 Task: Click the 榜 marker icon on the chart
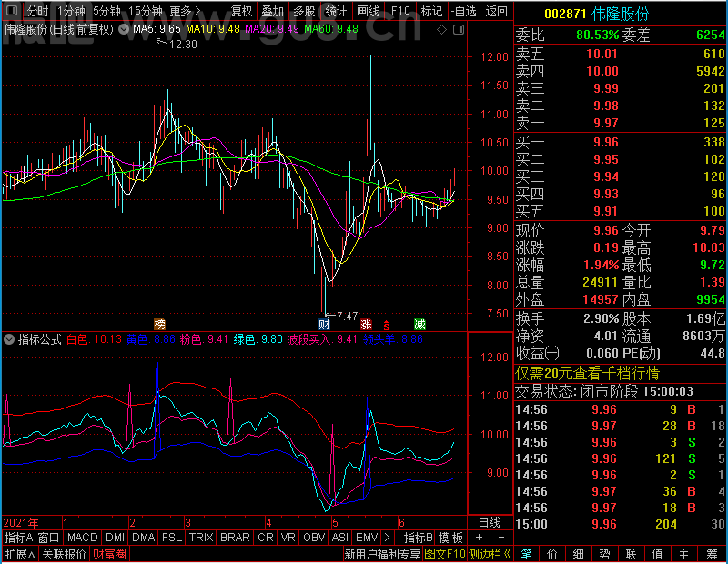click(x=159, y=324)
